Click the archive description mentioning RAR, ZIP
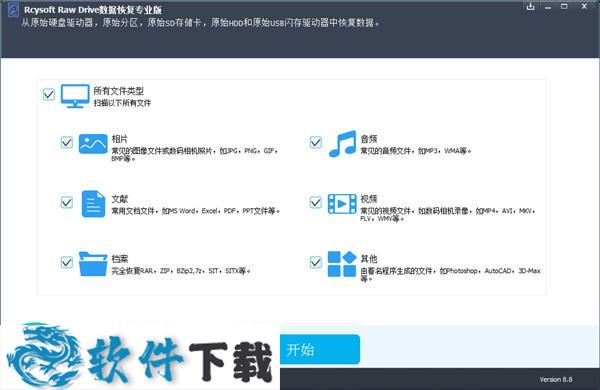The width and height of the screenshot is (600, 390). (181, 271)
